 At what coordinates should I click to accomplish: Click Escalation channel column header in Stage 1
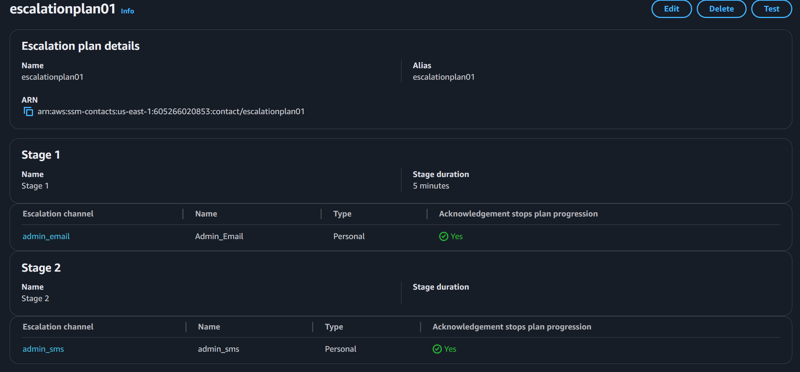point(58,214)
